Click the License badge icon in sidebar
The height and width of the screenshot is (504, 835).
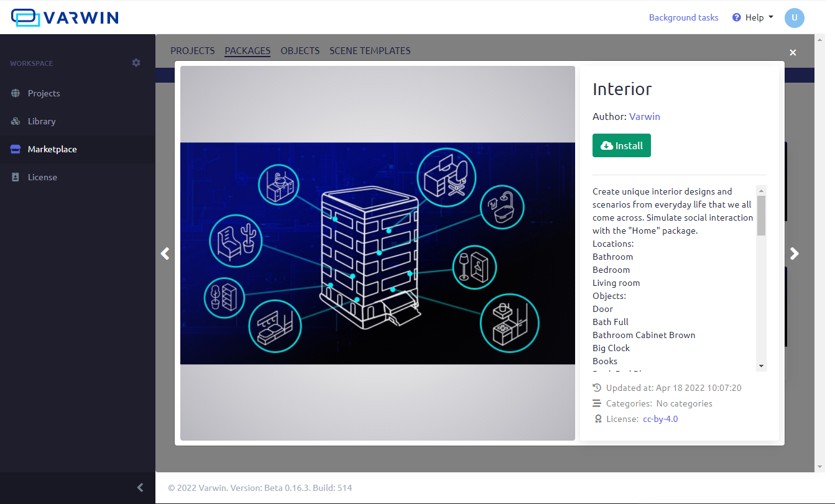click(16, 177)
